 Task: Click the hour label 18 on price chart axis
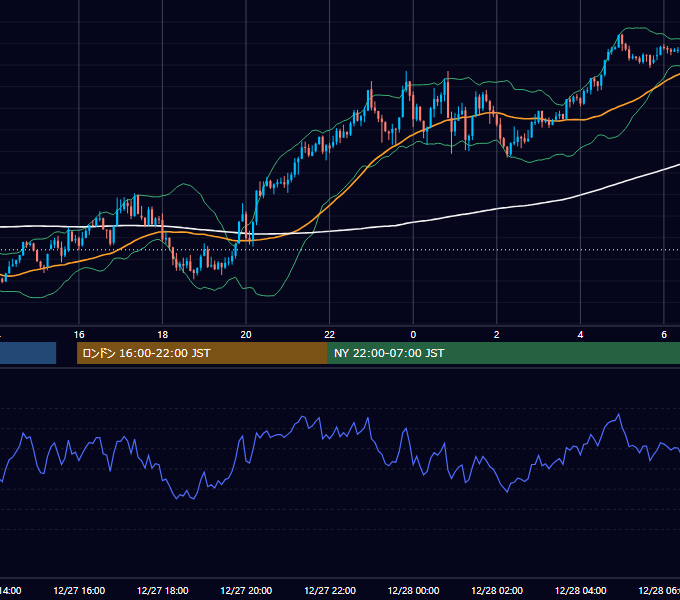tap(163, 335)
